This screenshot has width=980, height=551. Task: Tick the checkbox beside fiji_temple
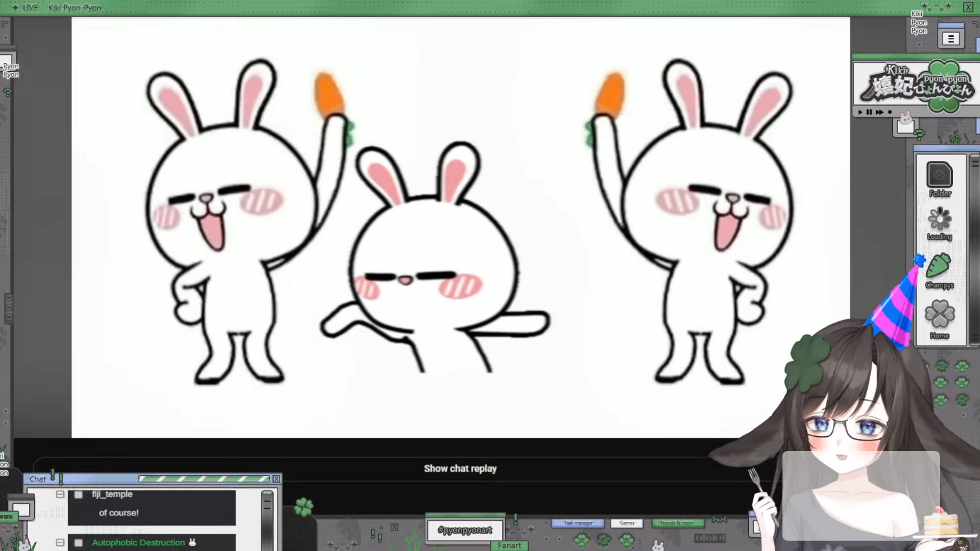78,495
